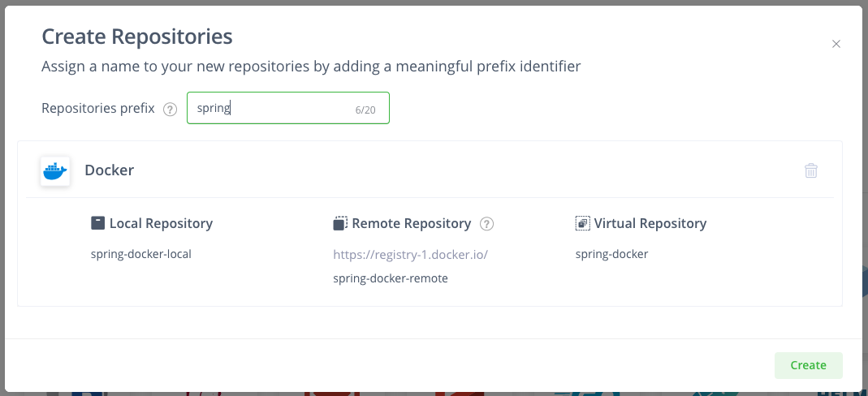Click the Local Repository heading label
Screen dimensions: 868x396
(x=161, y=223)
